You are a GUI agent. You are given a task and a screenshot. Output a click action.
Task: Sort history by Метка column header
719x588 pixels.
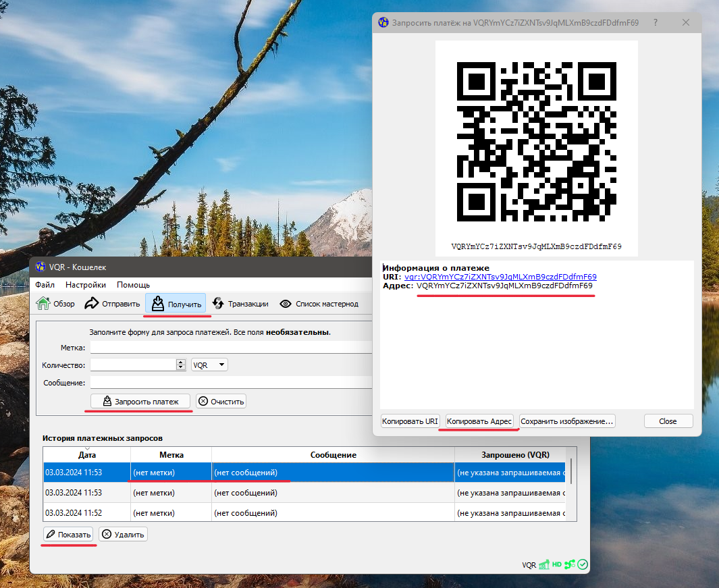coord(171,454)
